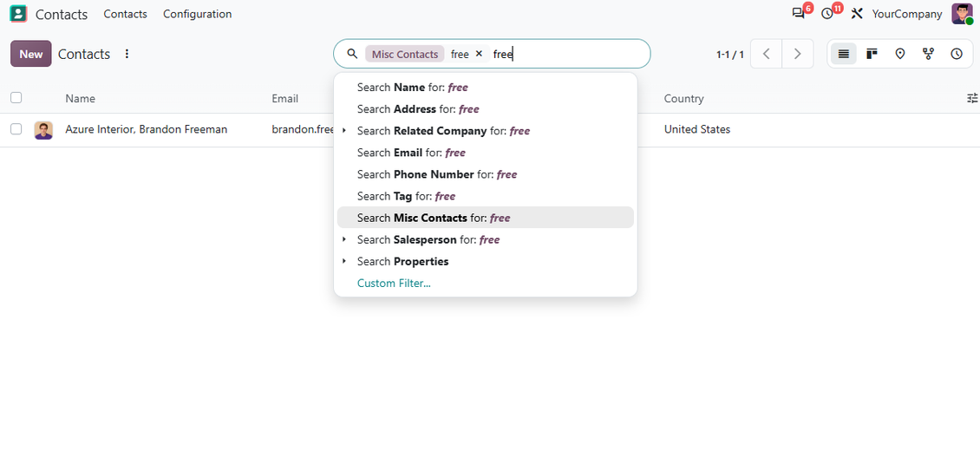The width and height of the screenshot is (980, 470).
Task: Open the Contacts actions kebab menu
Action: 127,54
